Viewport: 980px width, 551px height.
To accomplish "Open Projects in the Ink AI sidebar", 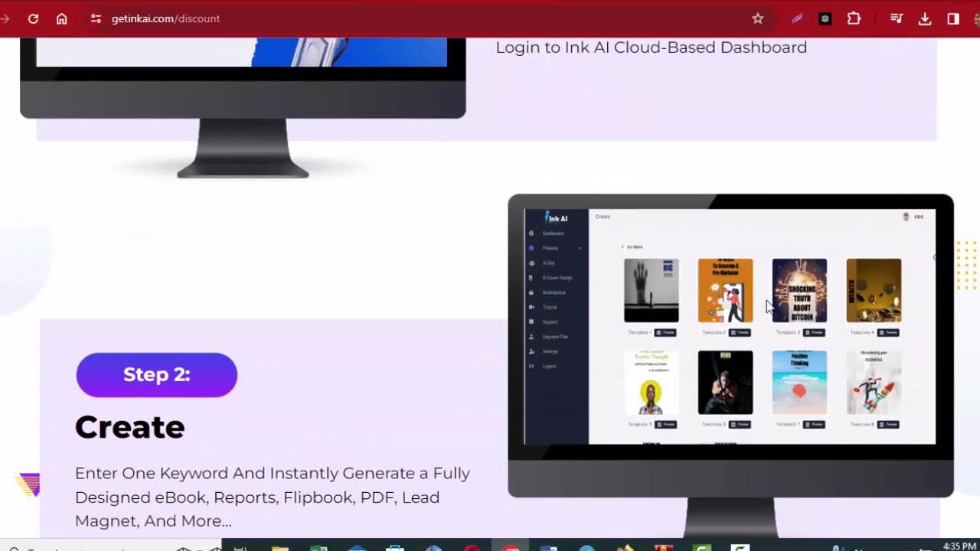I will point(550,248).
